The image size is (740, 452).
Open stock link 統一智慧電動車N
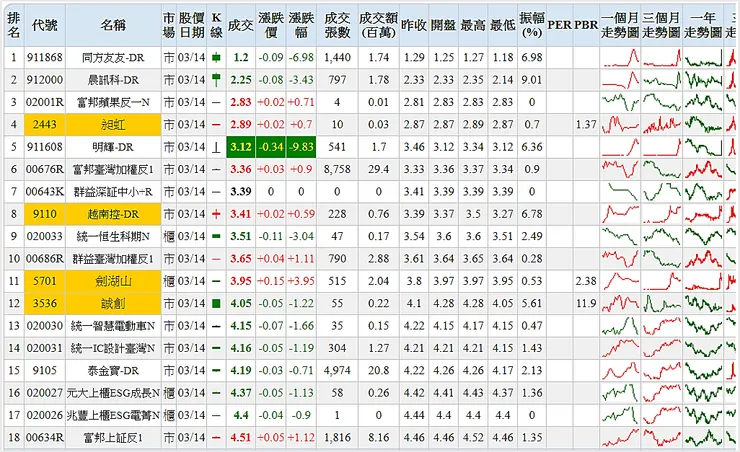(113, 326)
